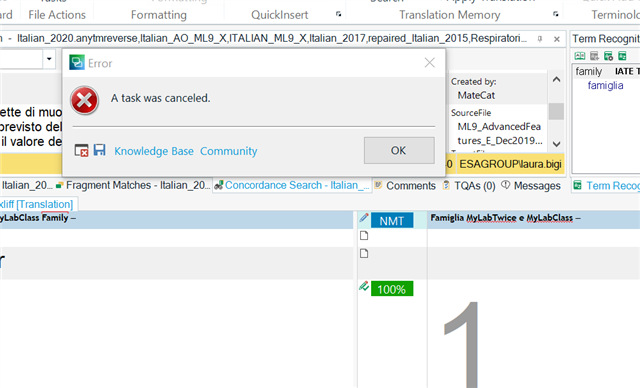Switch to Concordance Search tab
Image resolution: width=640 pixels, height=388 pixels.
click(x=292, y=185)
